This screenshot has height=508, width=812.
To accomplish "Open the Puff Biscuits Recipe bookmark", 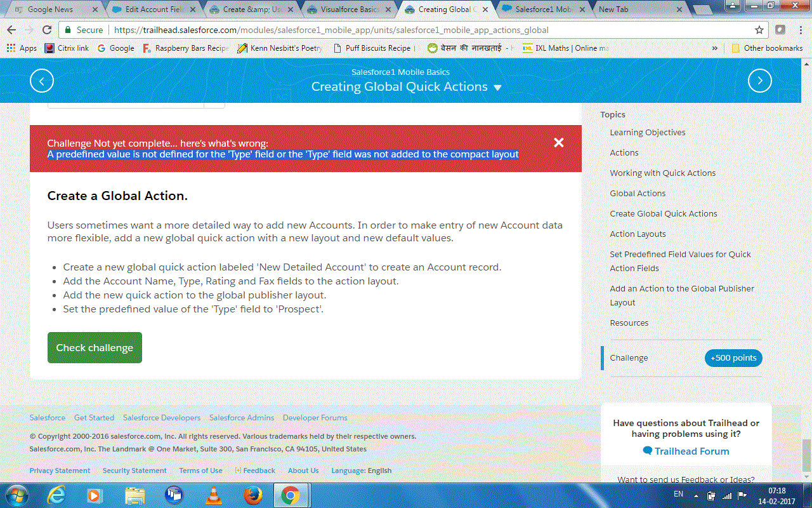I will pyautogui.click(x=374, y=48).
